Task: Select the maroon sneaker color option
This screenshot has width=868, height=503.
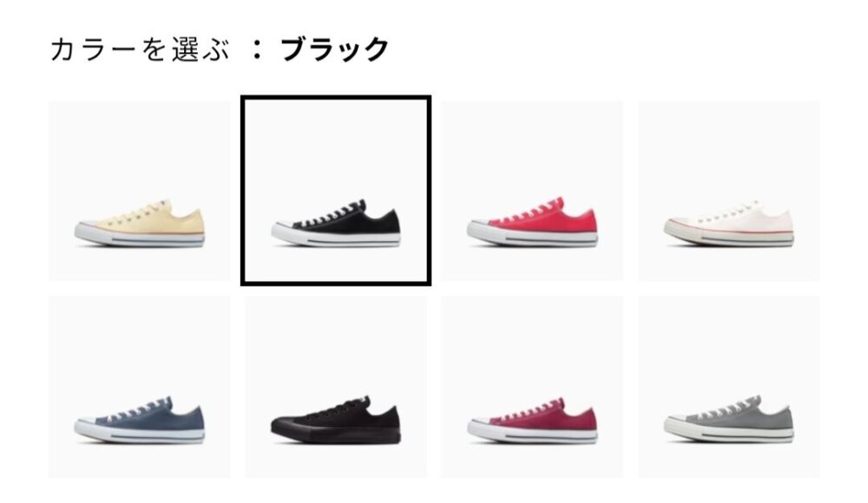Action: click(532, 387)
